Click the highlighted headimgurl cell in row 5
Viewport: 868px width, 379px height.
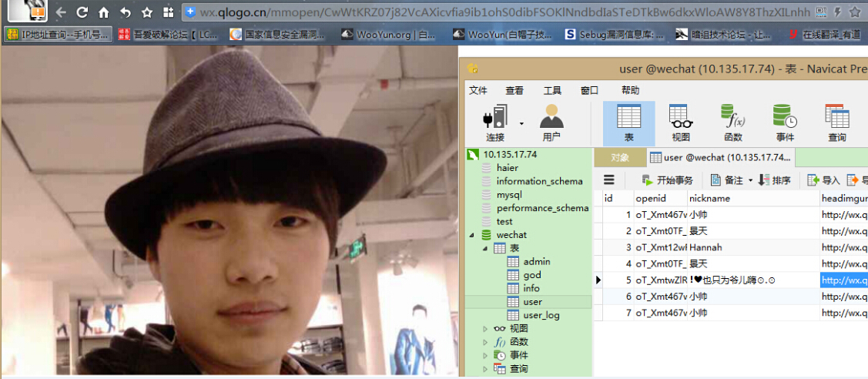pos(843,280)
